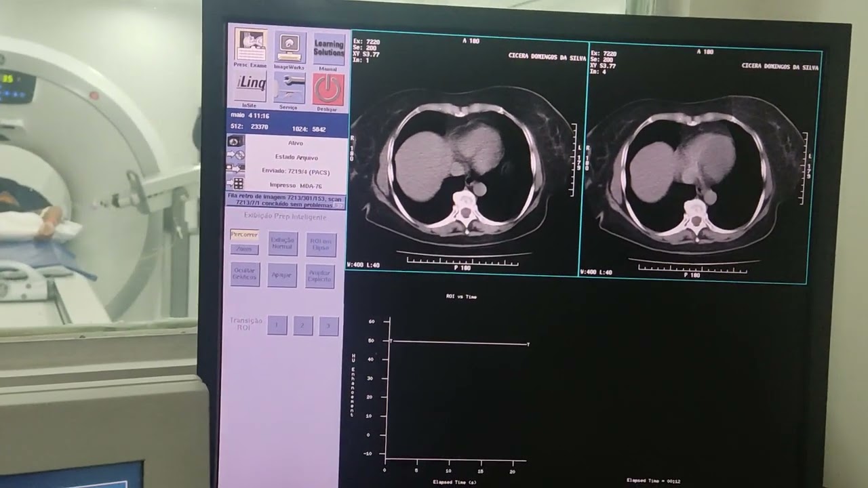868x488 pixels.
Task: Select the right CT image, Im: 4
Action: (701, 163)
